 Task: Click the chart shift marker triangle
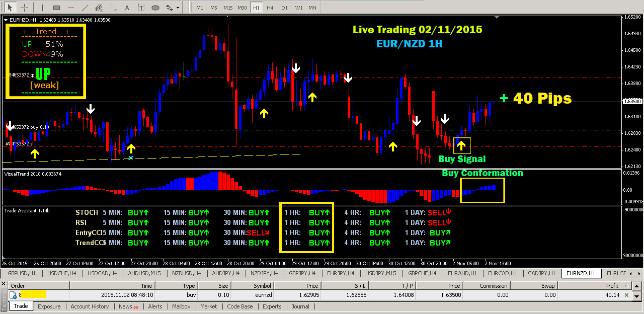pos(497,18)
